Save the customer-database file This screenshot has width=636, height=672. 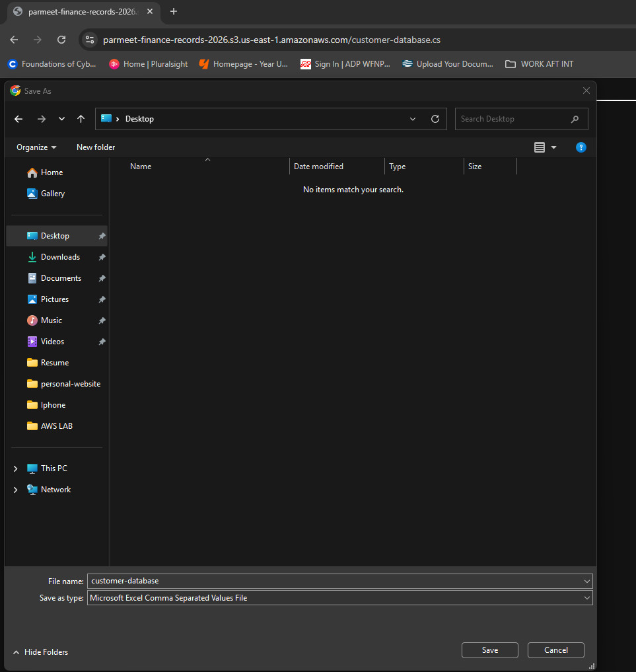pos(489,650)
